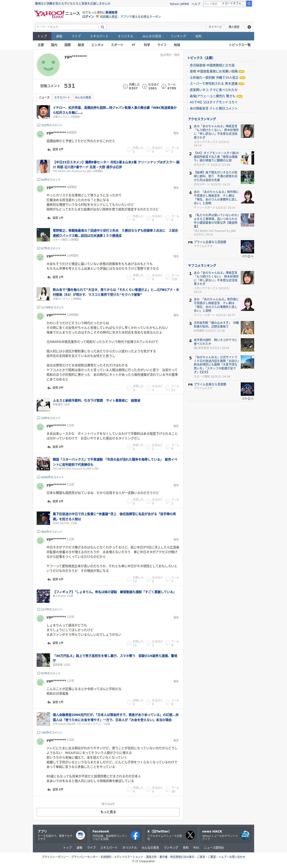287x868 pixels.
Task: Click うーん face showing 110 on 菅野 comment
Action: (x=168, y=277)
